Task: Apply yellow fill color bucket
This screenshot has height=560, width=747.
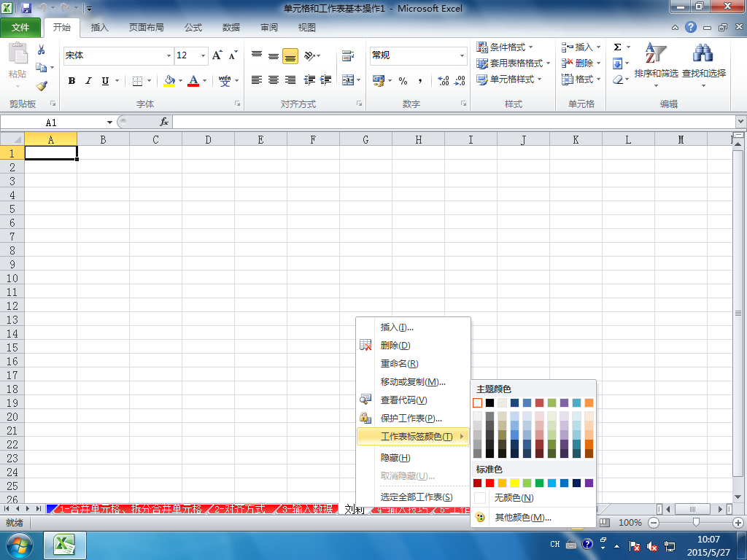Action: pos(169,81)
